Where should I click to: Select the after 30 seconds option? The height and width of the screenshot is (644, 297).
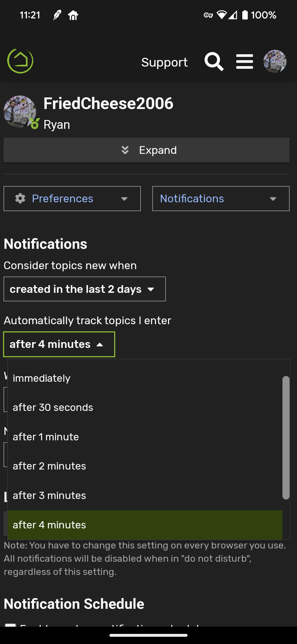coord(53,407)
